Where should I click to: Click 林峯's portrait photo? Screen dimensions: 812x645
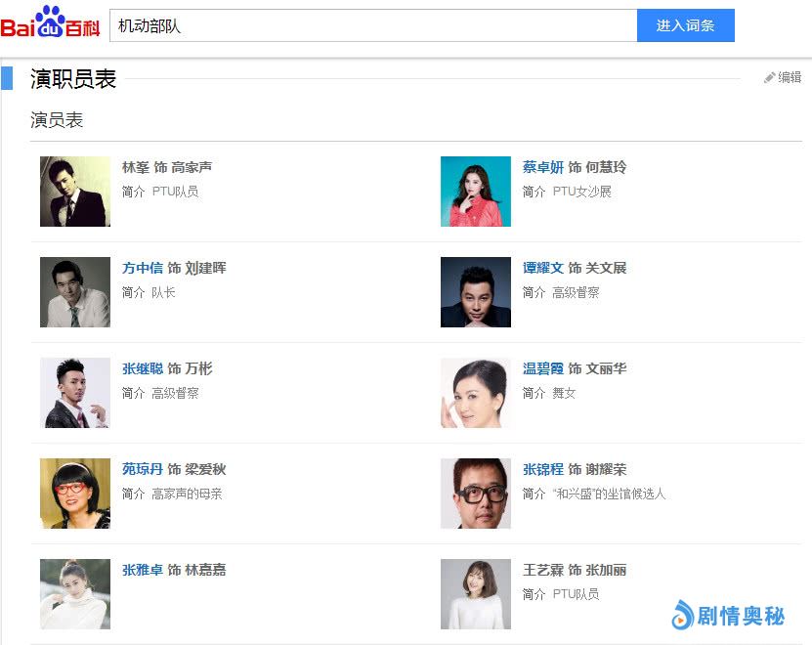(75, 192)
